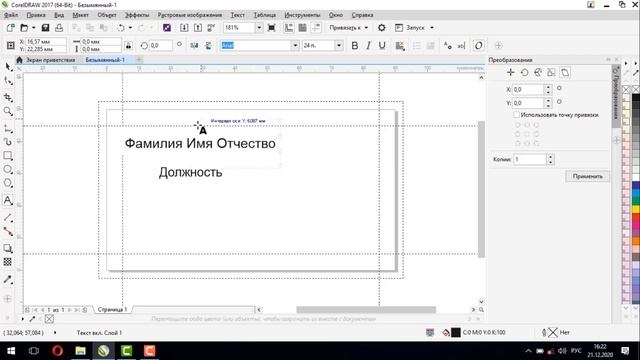Select the Rotate transformation icon
The width and height of the screenshot is (640, 360).
point(524,73)
